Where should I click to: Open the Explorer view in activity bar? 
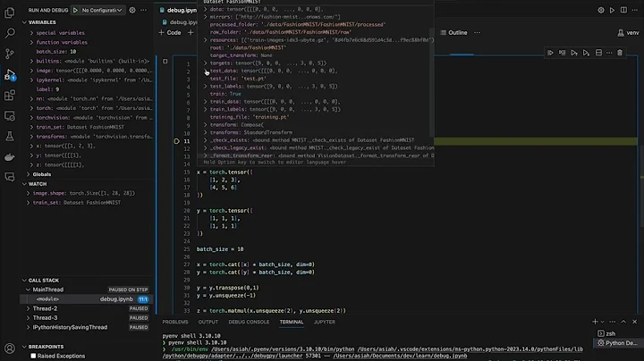click(10, 13)
